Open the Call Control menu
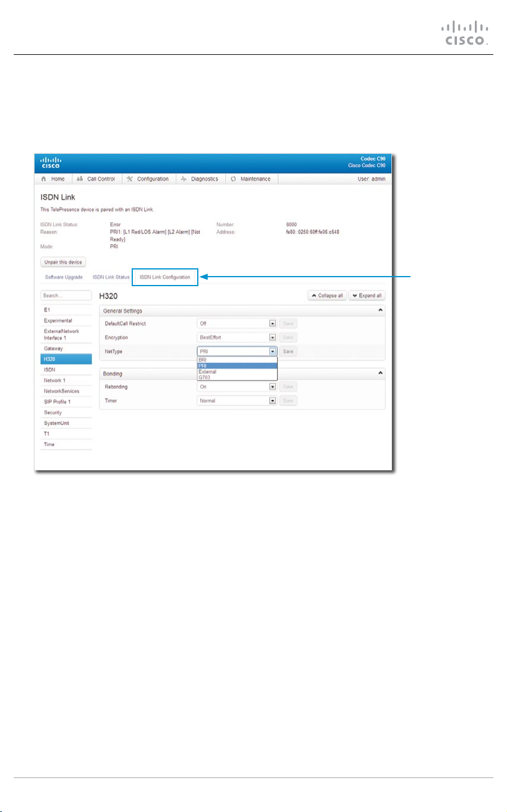Viewport: 507px width, 812px height. click(97, 179)
